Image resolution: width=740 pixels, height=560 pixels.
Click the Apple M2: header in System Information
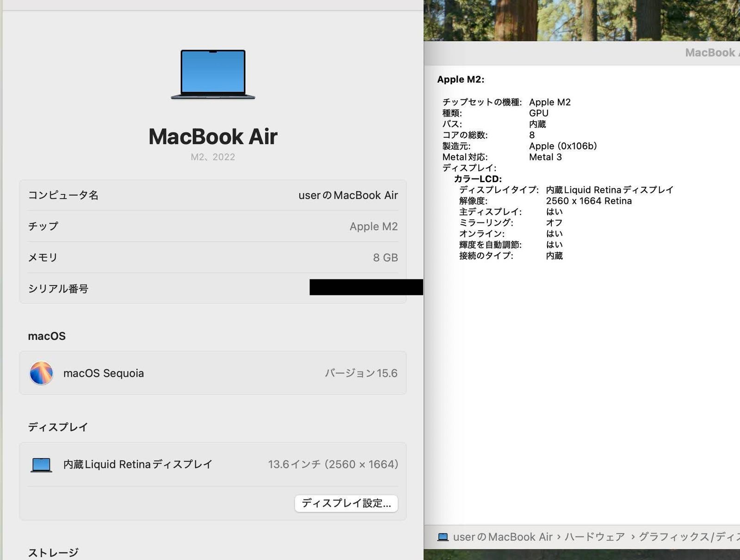pyautogui.click(x=461, y=79)
